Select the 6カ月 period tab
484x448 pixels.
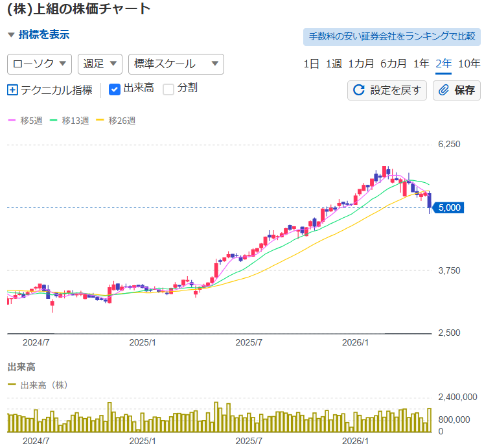(393, 64)
